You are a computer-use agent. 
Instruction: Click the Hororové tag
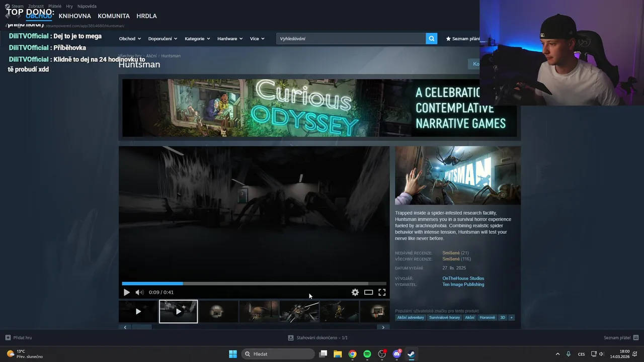click(487, 318)
